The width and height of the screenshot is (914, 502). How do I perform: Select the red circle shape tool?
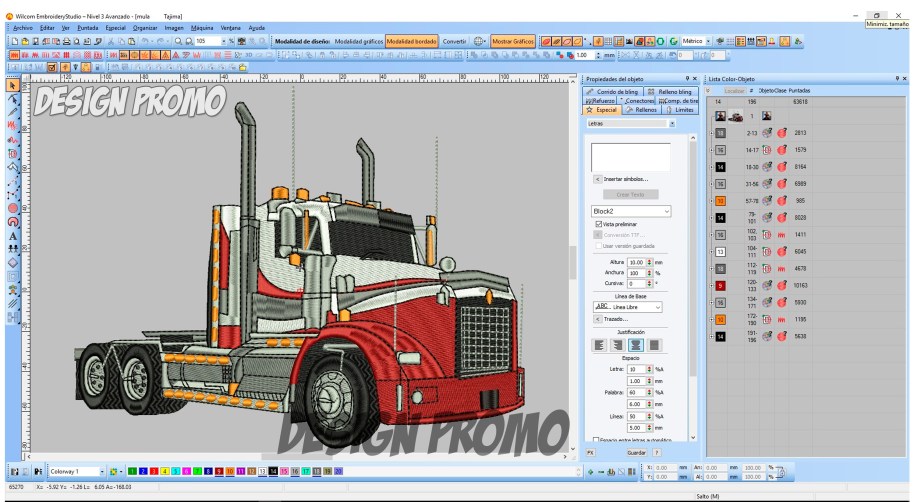[13, 208]
